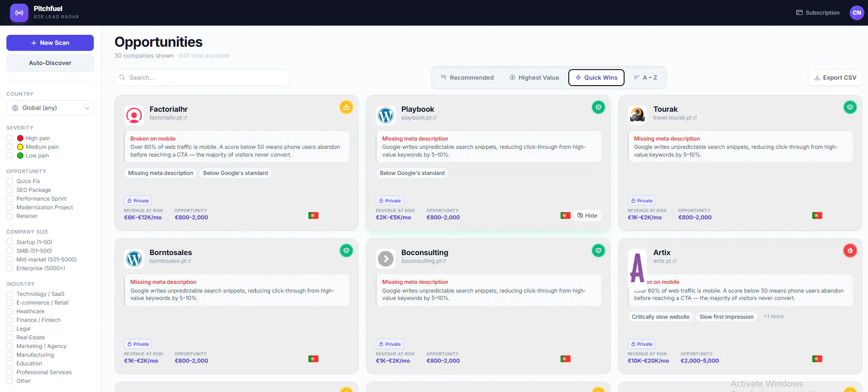868x392 pixels.
Task: Click the Missing meta description tag on Factorialhr
Action: (161, 173)
